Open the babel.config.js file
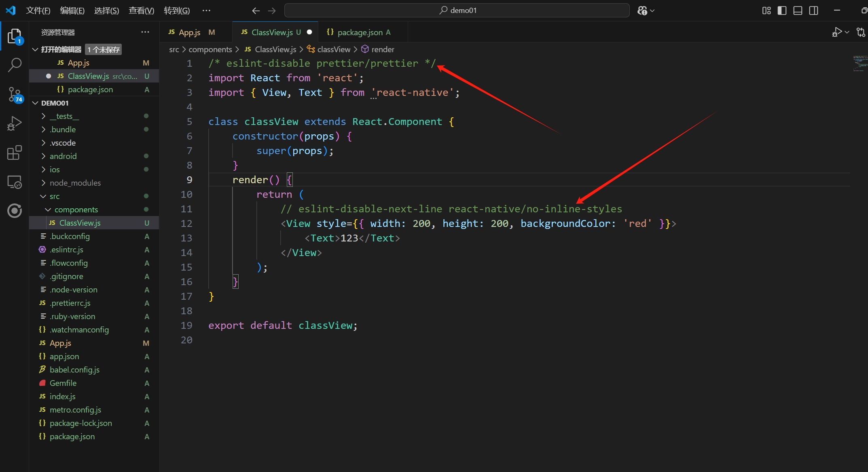Image resolution: width=868 pixels, height=472 pixels. pos(94,370)
